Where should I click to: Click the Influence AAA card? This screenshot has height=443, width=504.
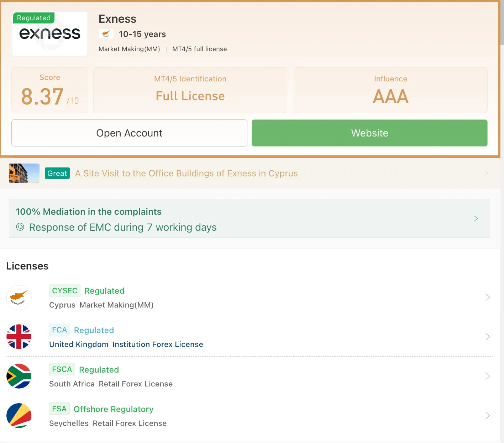(x=390, y=90)
